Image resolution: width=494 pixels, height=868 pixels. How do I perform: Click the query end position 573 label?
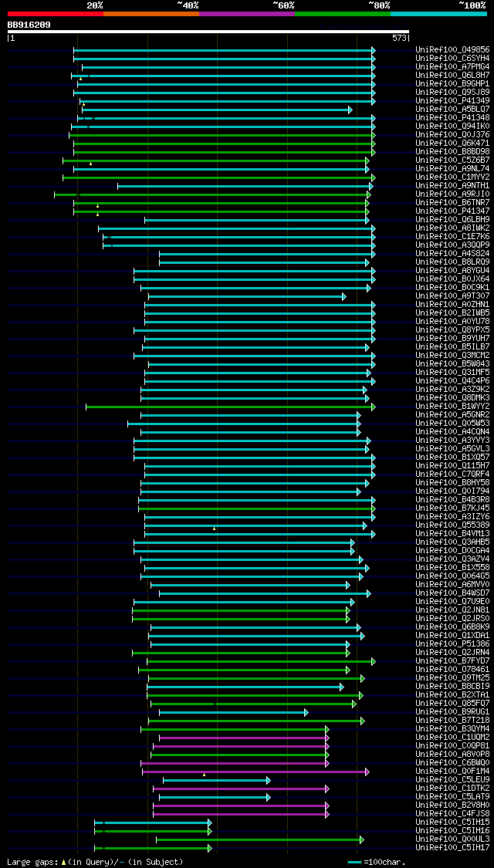click(x=401, y=39)
